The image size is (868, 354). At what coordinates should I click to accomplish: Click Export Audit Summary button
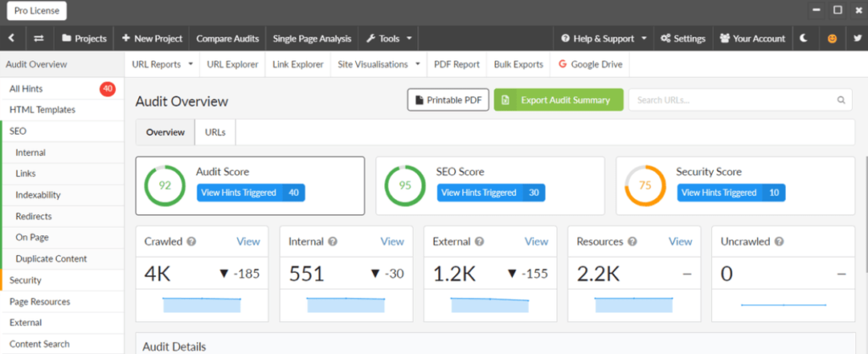(x=559, y=100)
